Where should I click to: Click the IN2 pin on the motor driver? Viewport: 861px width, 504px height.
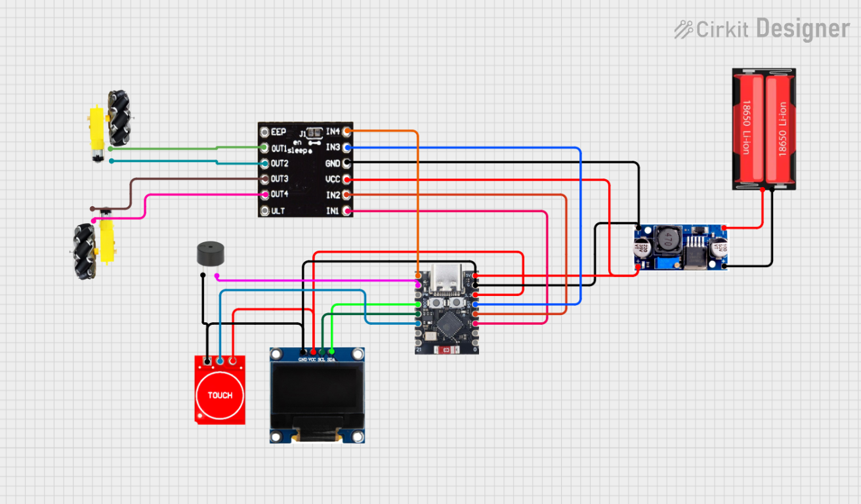point(347,195)
